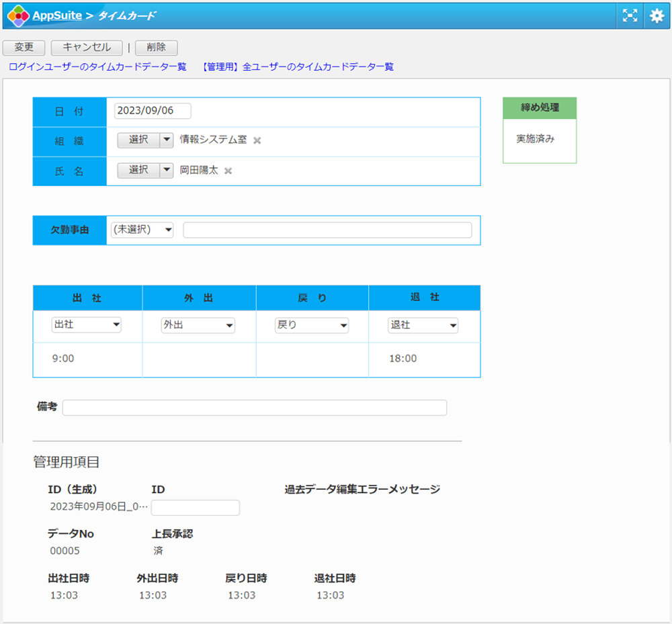This screenshot has width=672, height=624.
Task: Click the 日付 date input field
Action: [153, 111]
